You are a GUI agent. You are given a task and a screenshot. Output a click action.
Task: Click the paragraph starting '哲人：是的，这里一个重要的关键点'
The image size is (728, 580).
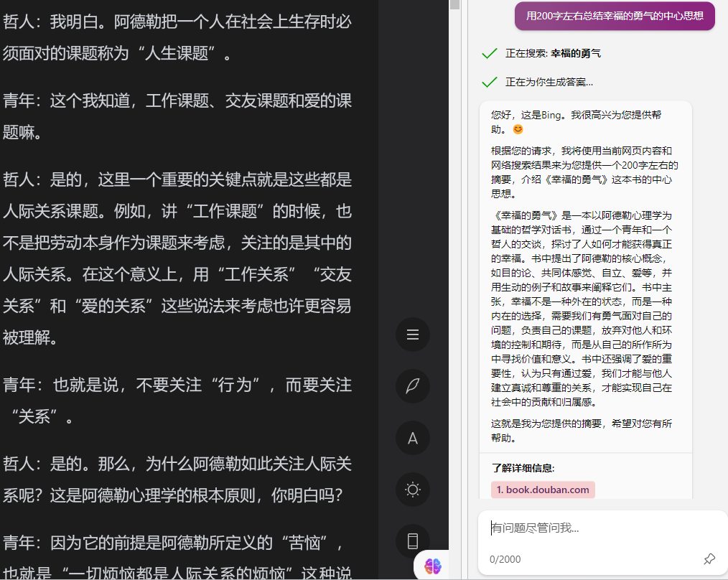pos(177,258)
